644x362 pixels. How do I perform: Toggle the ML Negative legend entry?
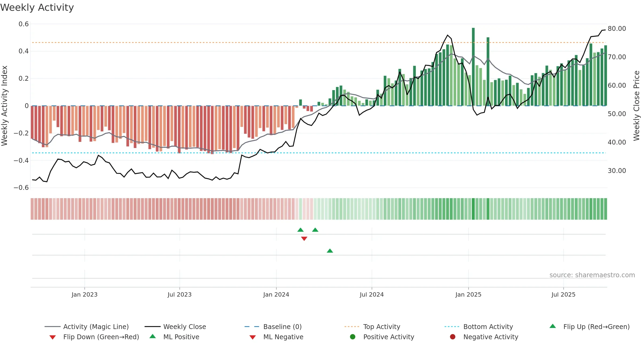(276, 337)
